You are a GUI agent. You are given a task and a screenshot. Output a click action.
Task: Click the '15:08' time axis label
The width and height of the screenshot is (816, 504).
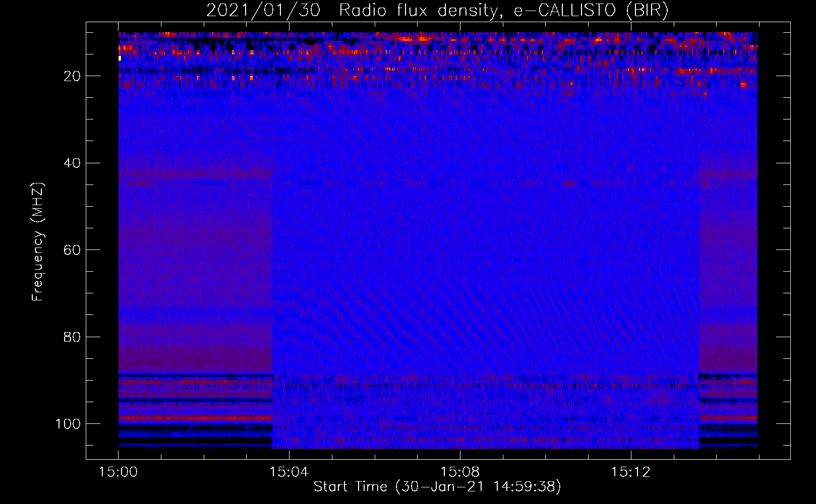460,472
